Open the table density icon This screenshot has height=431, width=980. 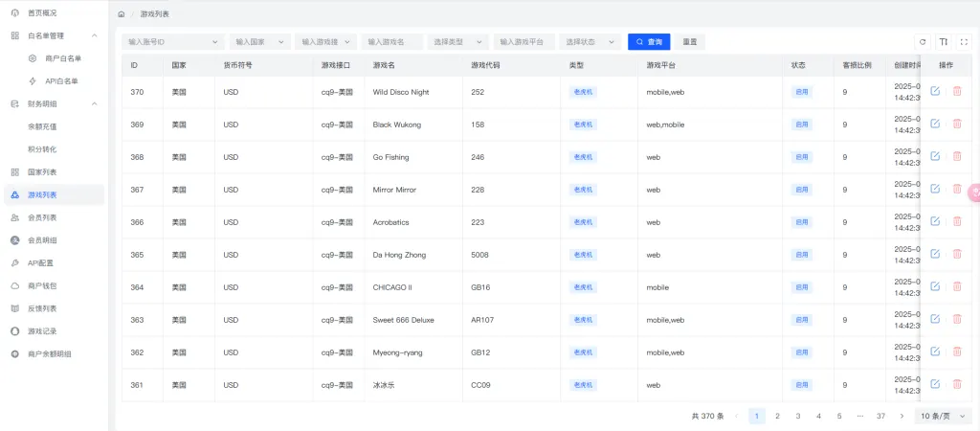pyautogui.click(x=943, y=42)
